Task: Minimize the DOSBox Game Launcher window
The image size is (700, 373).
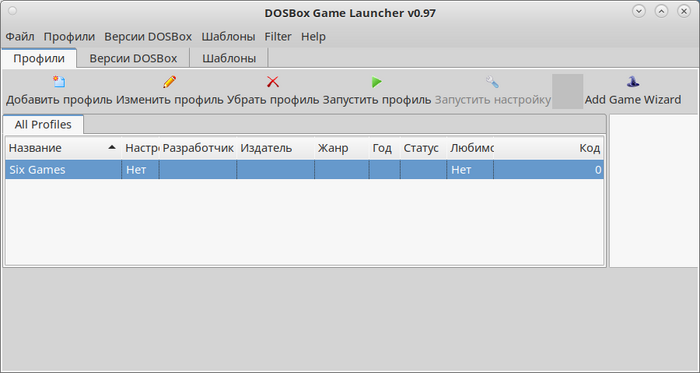Action: pos(639,11)
